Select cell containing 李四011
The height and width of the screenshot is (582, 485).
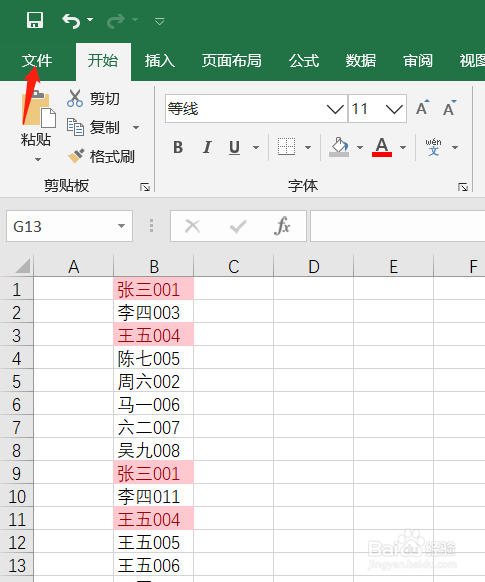(x=154, y=496)
